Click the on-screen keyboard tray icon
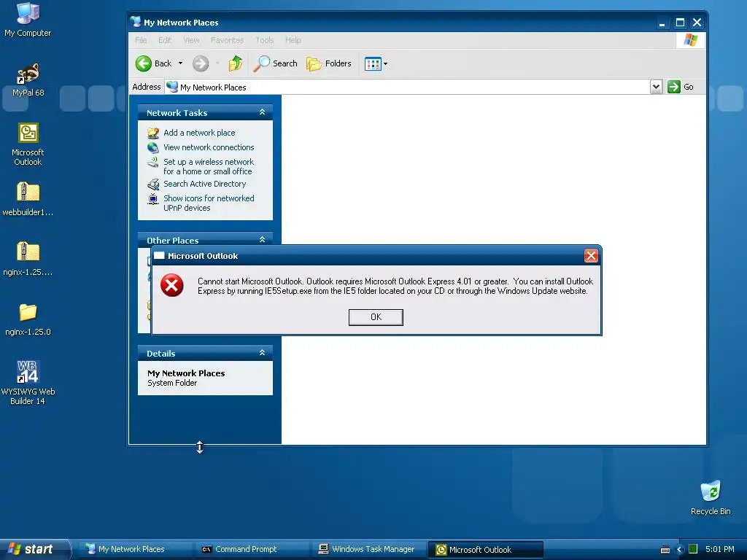 pos(665,550)
